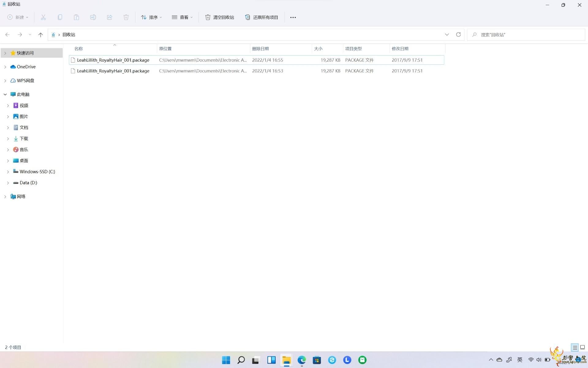The image size is (588, 368).
Task: Switch input language via 英 indicator
Action: point(520,360)
